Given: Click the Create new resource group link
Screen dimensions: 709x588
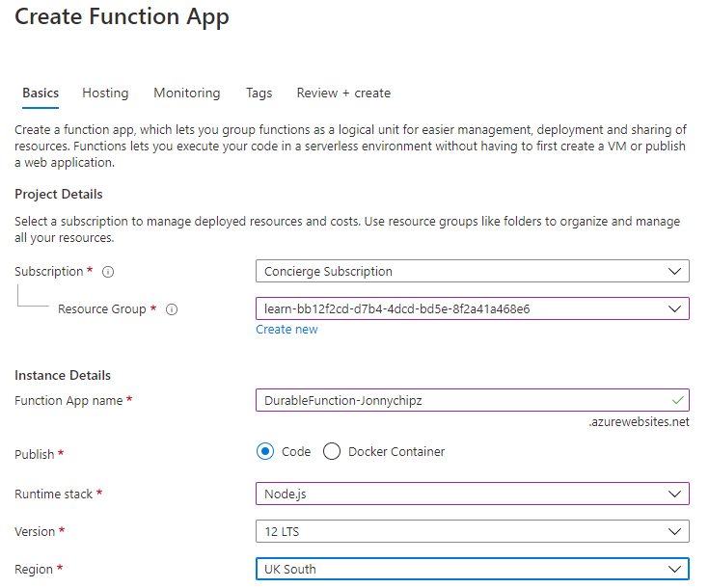Looking at the screenshot, I should (286, 330).
